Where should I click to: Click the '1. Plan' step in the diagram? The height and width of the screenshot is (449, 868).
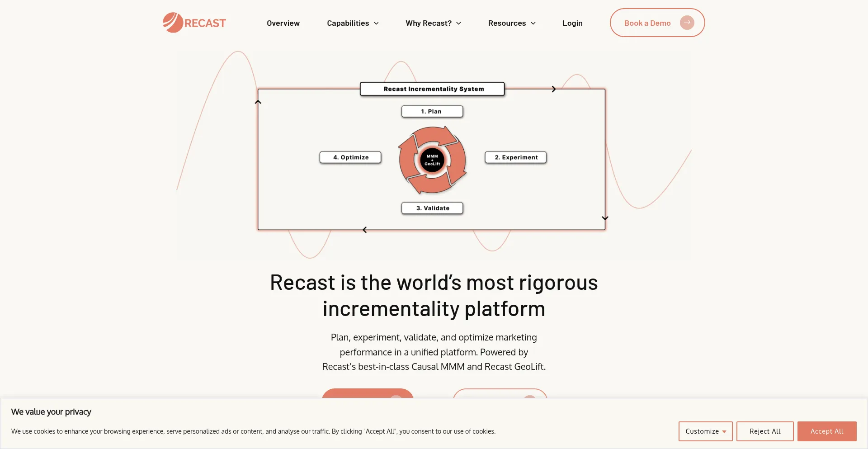[432, 111]
